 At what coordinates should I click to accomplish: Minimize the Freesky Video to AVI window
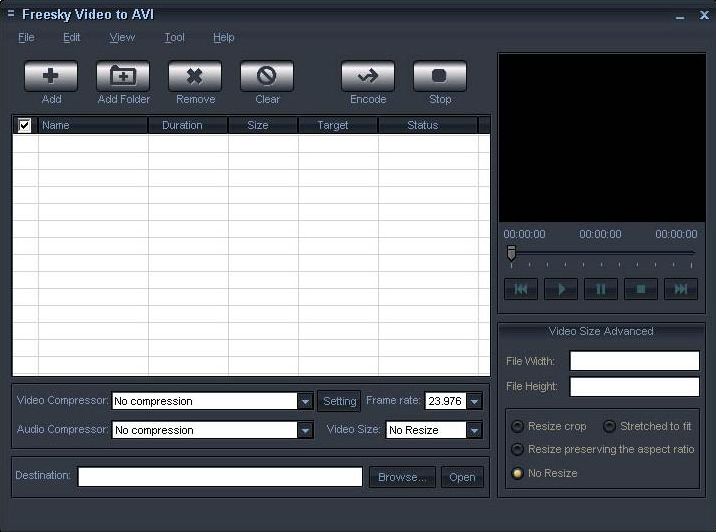click(x=680, y=16)
